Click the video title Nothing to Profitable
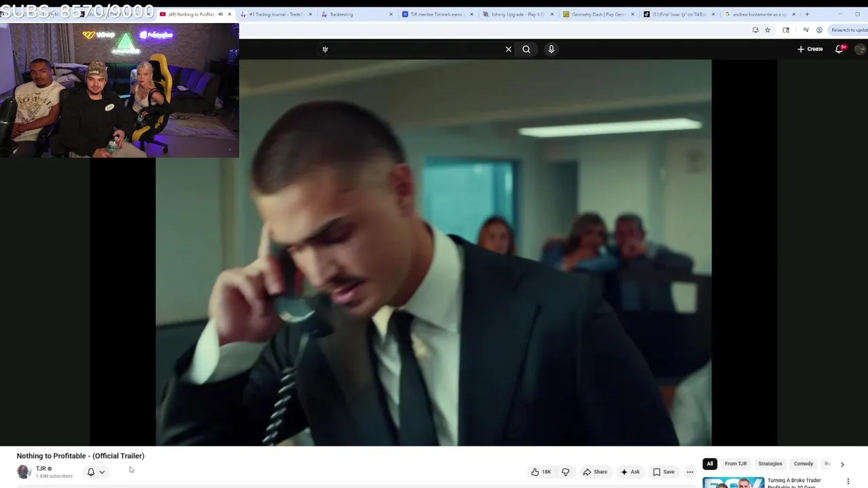The width and height of the screenshot is (868, 488). click(x=81, y=456)
